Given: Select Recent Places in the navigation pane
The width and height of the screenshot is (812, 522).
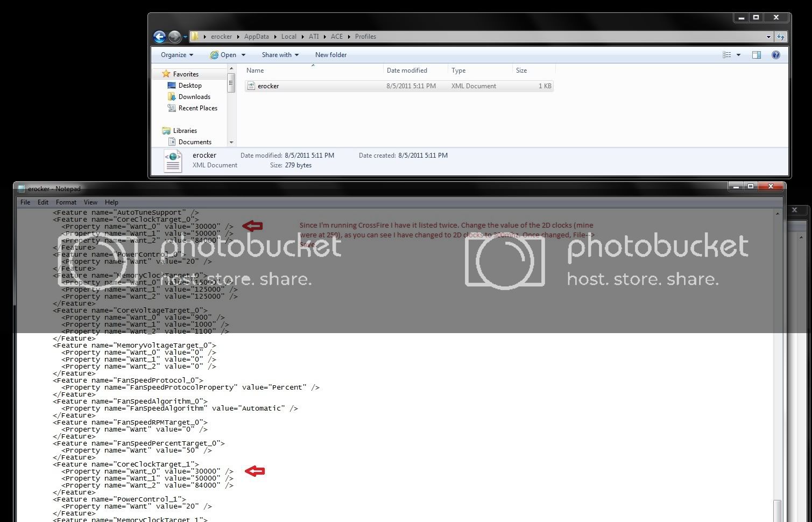Looking at the screenshot, I should click(x=198, y=108).
